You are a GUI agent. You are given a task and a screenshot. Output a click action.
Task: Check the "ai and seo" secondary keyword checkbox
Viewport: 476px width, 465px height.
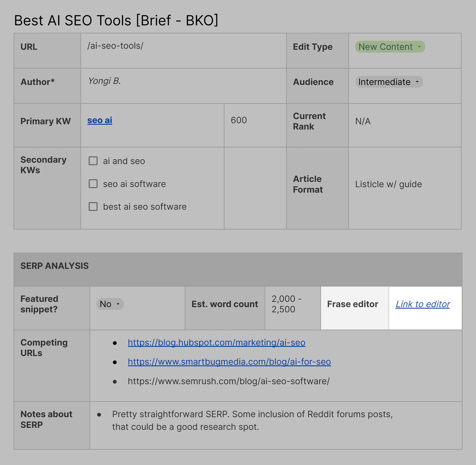(x=93, y=161)
